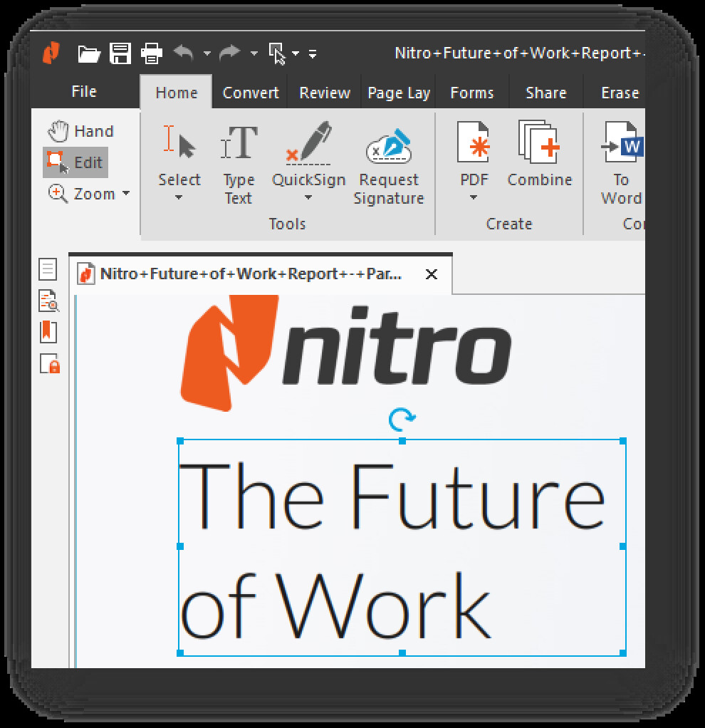Toggle the Edit tool
Screen dimensions: 705x728
click(x=75, y=162)
